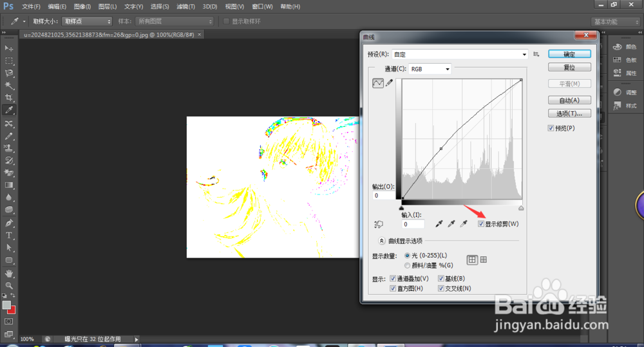Image resolution: width=644 pixels, height=347 pixels.
Task: Select the Pen tool
Action: (x=8, y=223)
